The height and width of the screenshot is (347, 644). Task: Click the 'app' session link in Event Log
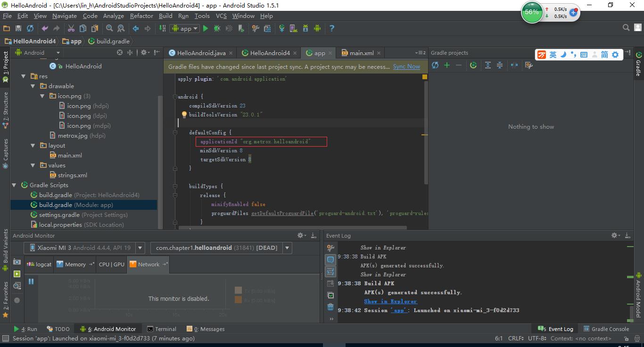(399, 310)
